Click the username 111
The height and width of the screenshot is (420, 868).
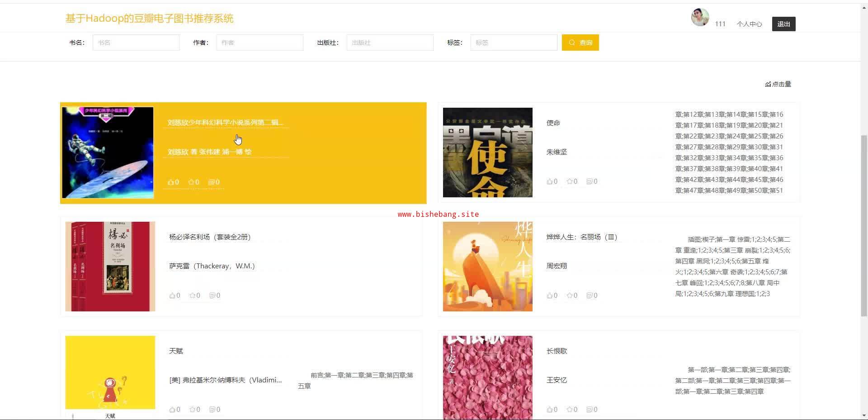720,24
